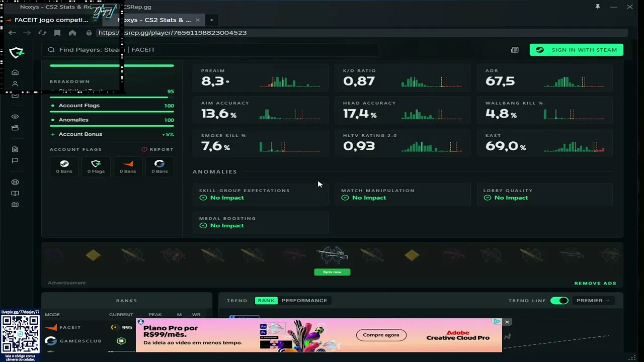Click Match Manipulation No Impact card
This screenshot has width=644, height=362.
point(403,195)
